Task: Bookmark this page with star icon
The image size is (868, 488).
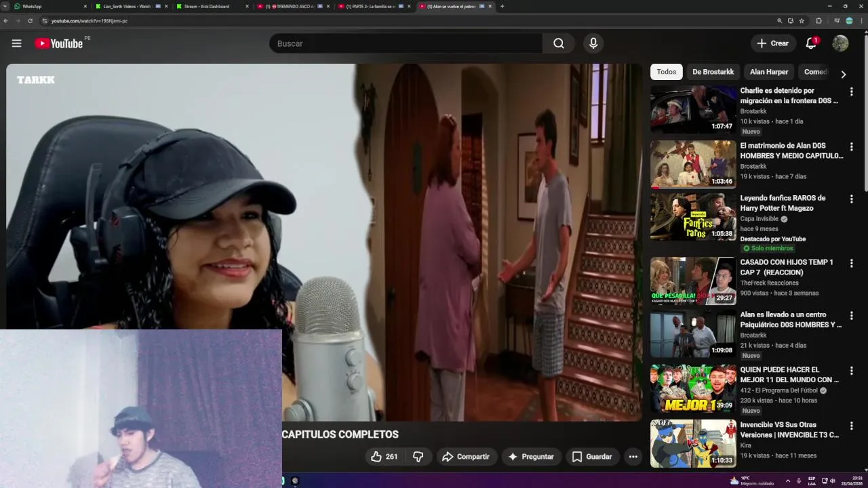Action: 802,21
